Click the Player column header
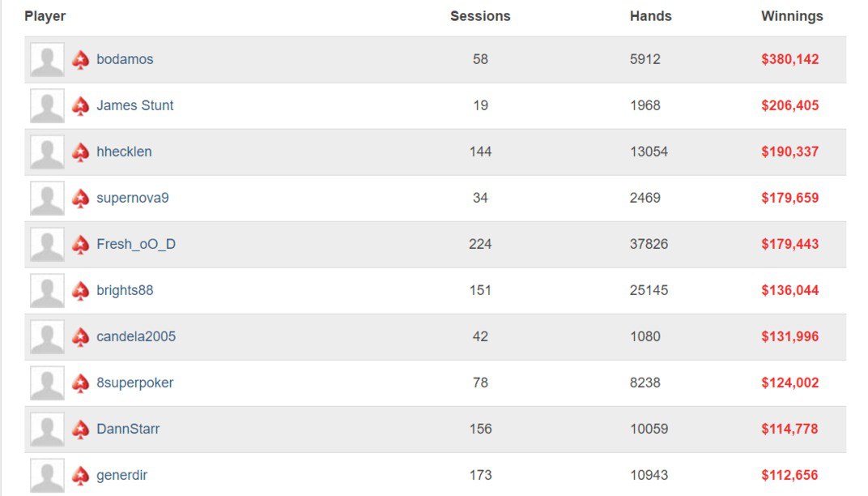Viewport: 868px width, 496px height. (x=45, y=16)
